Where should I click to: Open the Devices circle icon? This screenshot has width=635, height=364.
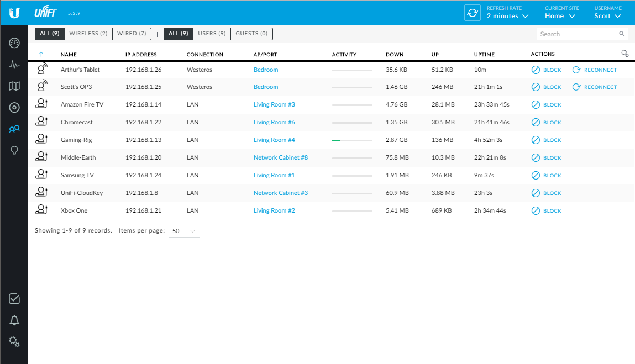(x=14, y=107)
